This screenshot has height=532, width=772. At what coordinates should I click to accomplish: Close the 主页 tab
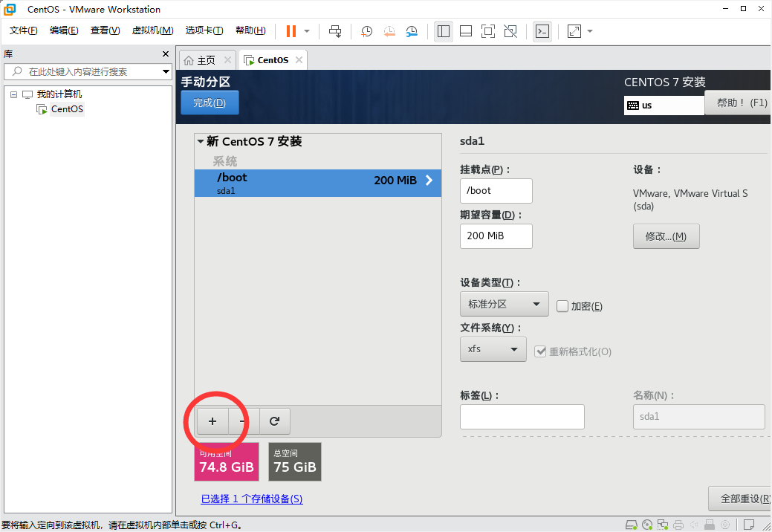tap(227, 59)
